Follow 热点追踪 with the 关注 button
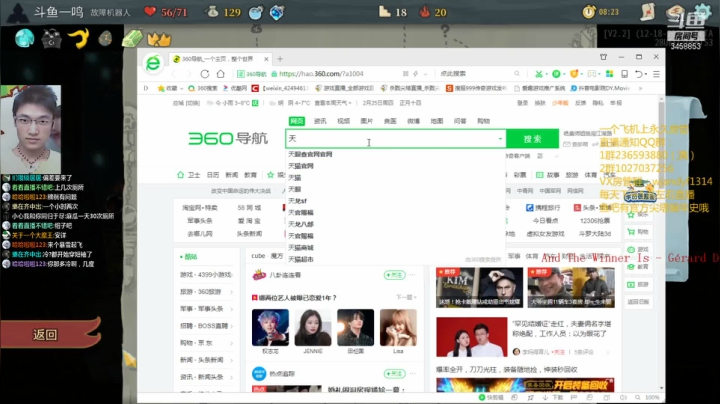This screenshot has width=720, height=404. (394, 374)
